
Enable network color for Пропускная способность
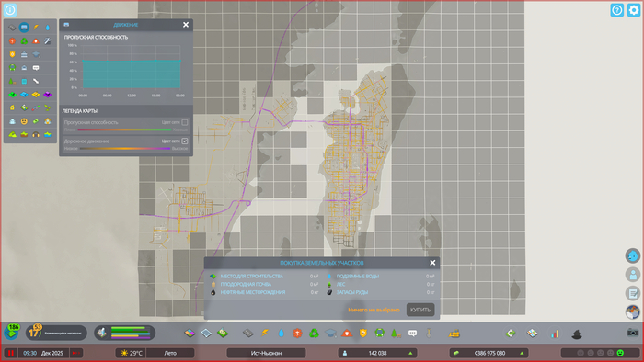tap(185, 122)
